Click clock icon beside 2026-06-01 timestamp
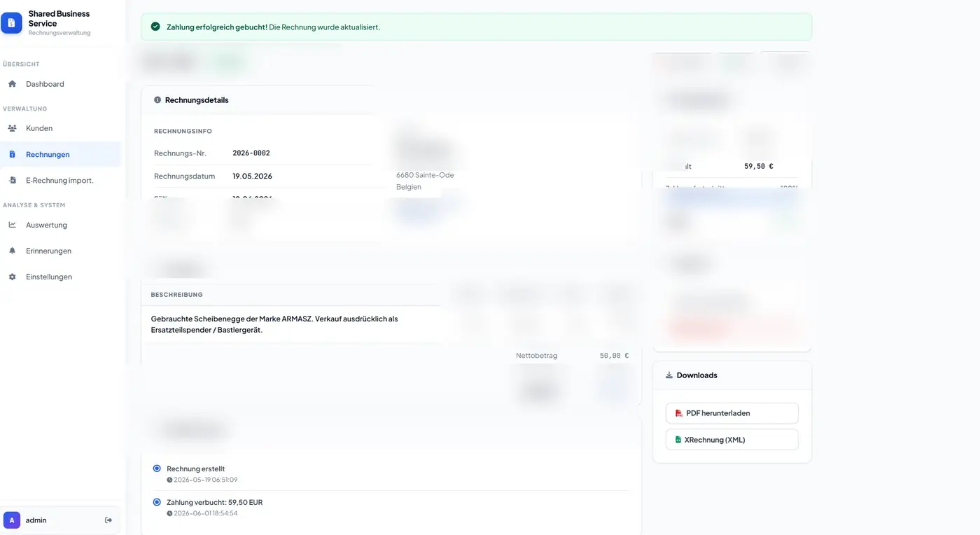The height and width of the screenshot is (535, 980). tap(169, 513)
